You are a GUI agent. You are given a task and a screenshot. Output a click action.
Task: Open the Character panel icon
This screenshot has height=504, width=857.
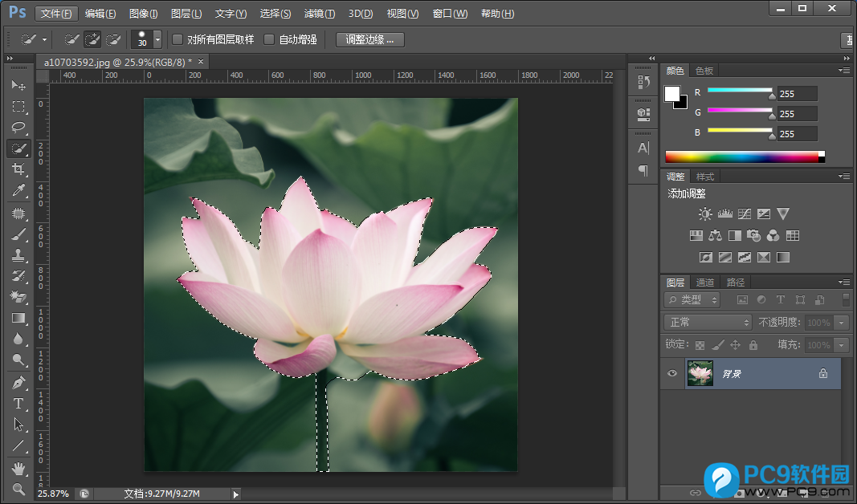pos(644,148)
